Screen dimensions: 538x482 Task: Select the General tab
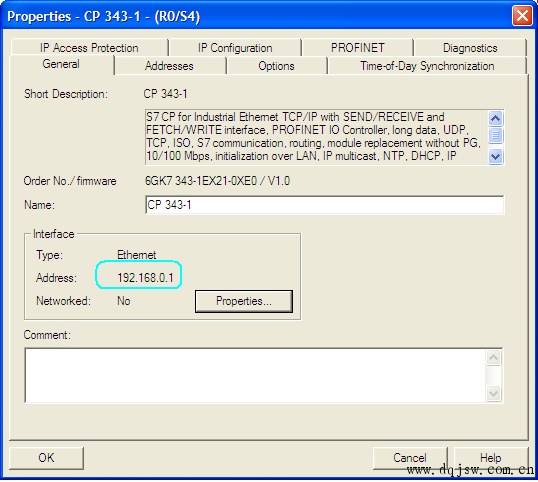point(61,64)
